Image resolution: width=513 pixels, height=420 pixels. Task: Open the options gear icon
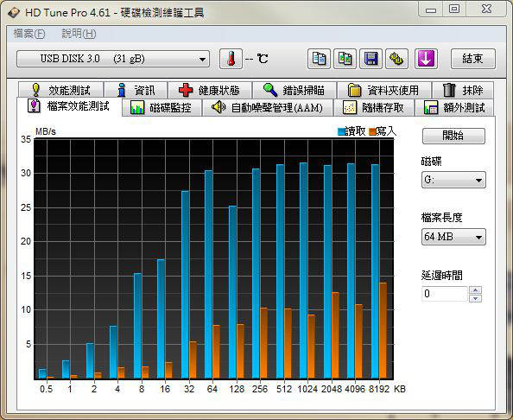[396, 59]
